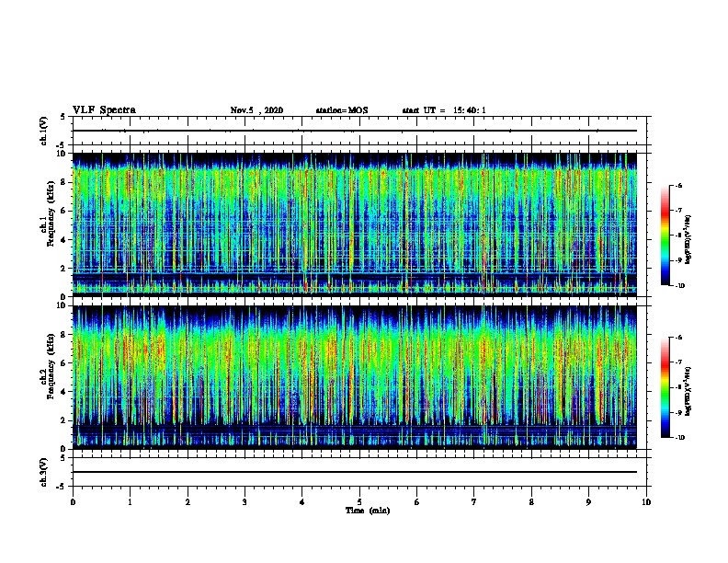Click the "8" kHz tick of ch.1 spectrogram

(x=64, y=182)
